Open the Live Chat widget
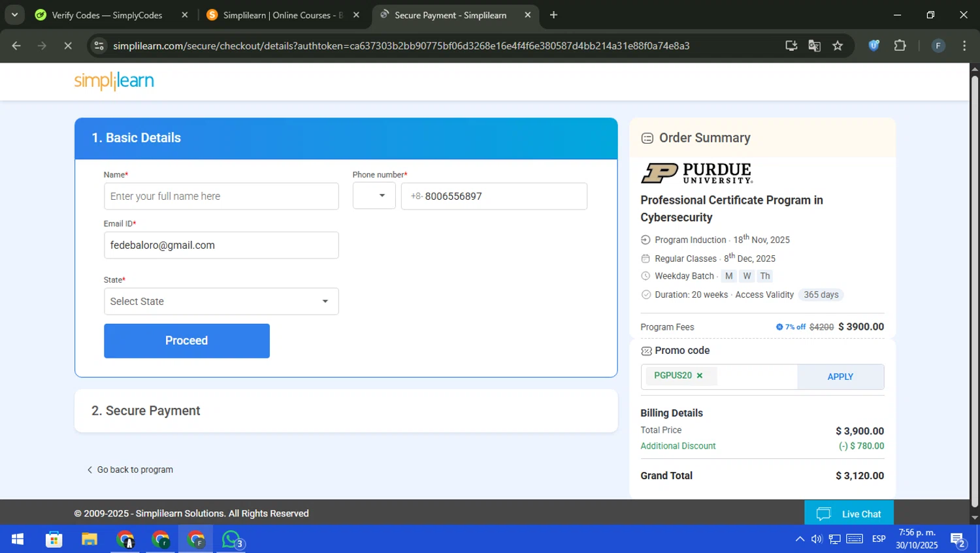Viewport: 980px width, 553px height. (849, 514)
